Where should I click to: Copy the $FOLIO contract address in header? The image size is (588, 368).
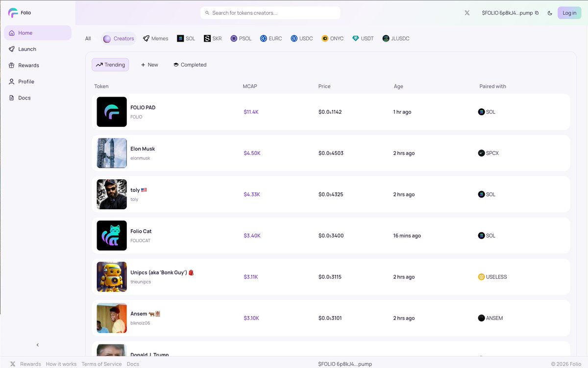coord(537,13)
